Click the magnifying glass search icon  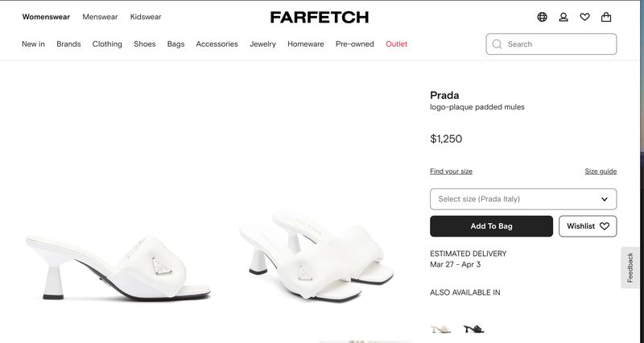coord(497,44)
